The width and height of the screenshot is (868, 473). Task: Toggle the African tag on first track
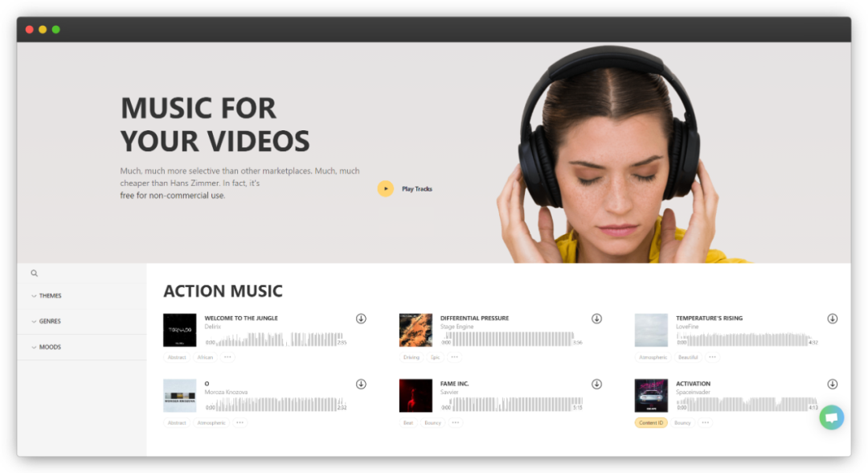(x=205, y=357)
